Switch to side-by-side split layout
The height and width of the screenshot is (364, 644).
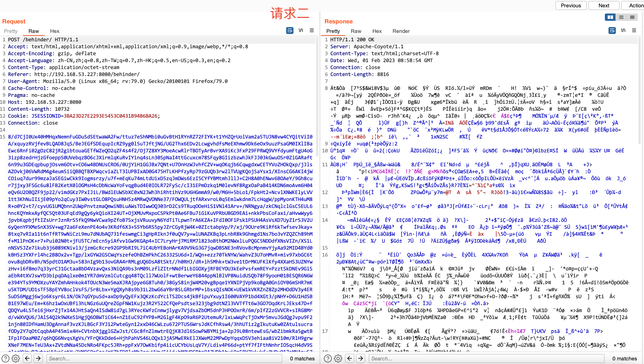tap(610, 17)
